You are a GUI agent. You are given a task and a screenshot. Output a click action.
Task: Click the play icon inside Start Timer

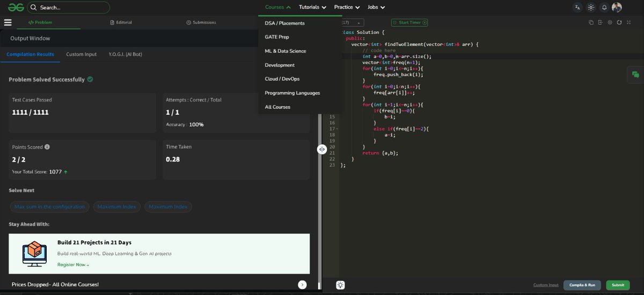pos(425,23)
